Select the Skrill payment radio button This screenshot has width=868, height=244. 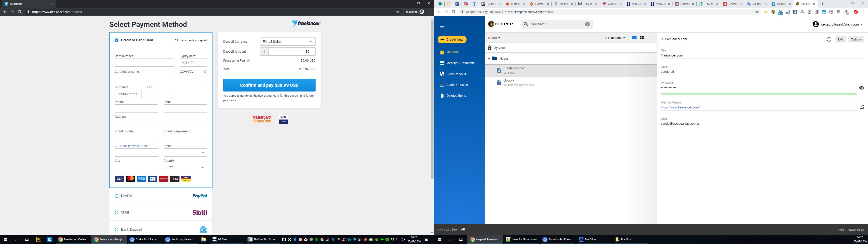[x=117, y=212]
